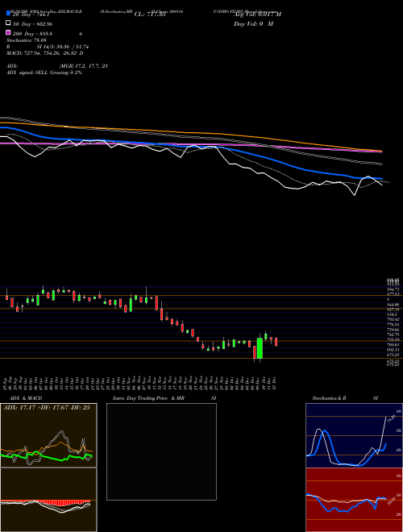Select the 50 Day average value text
Viewport: 403px width, 532px height.
tap(32, 24)
